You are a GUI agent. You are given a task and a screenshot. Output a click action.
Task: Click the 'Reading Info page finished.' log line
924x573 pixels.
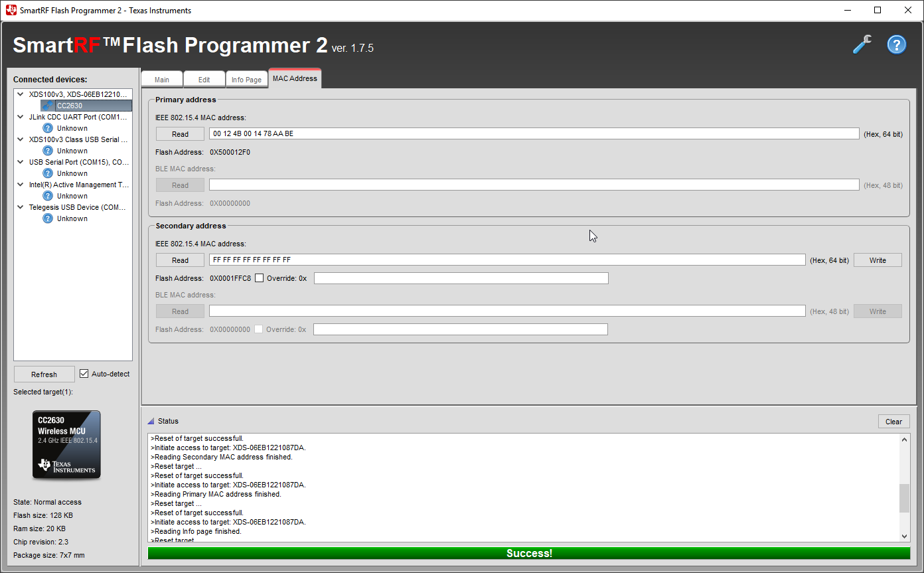click(196, 531)
